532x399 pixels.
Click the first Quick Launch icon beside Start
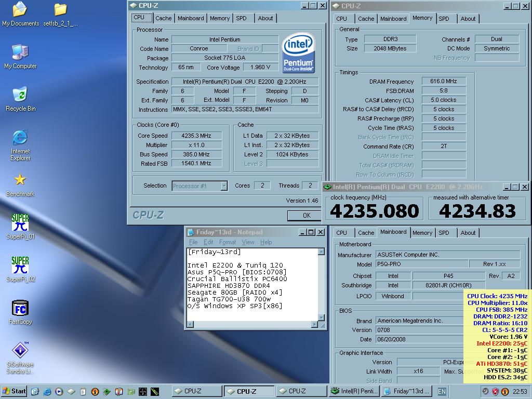point(35,392)
